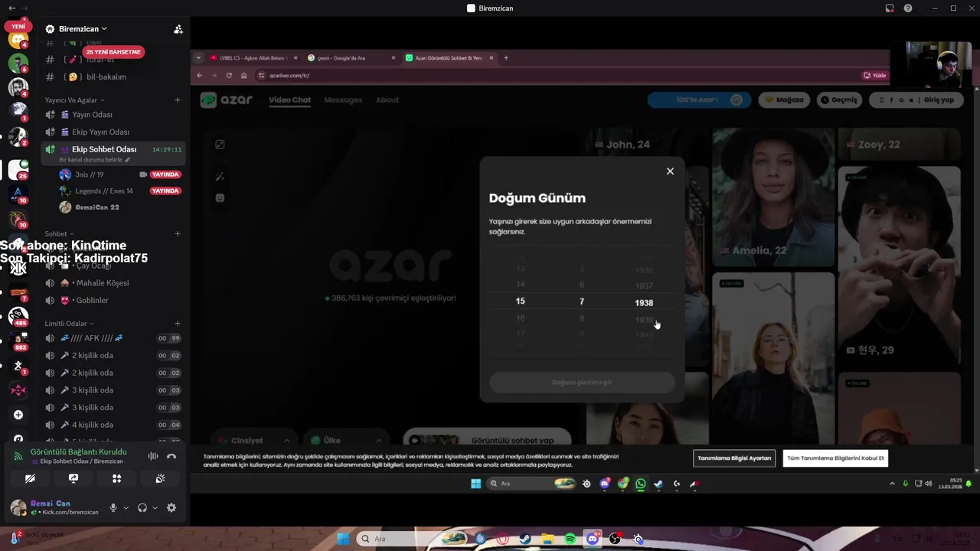
Task: Join the AFK voice channel
Action: pos(113,338)
